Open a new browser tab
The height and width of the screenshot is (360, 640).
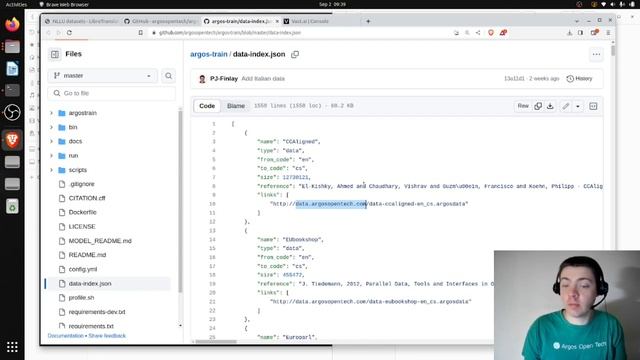coord(368,21)
